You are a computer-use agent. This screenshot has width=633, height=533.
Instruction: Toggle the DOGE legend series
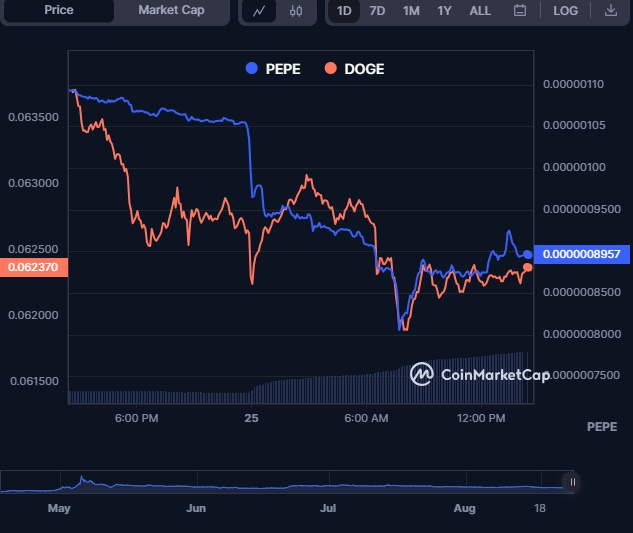click(354, 69)
